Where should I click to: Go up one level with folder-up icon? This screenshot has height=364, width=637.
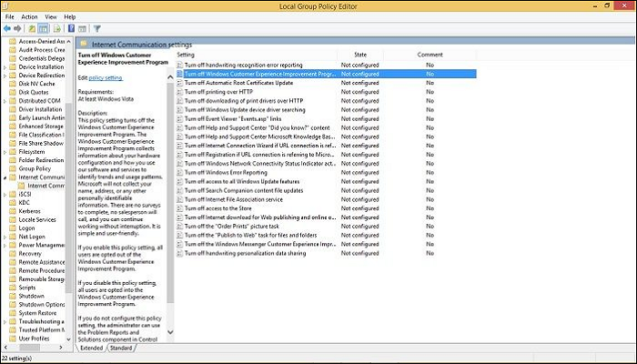click(x=32, y=28)
